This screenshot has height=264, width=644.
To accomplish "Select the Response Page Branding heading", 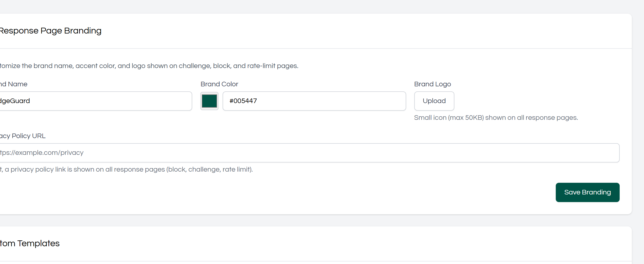I will 50,31.
